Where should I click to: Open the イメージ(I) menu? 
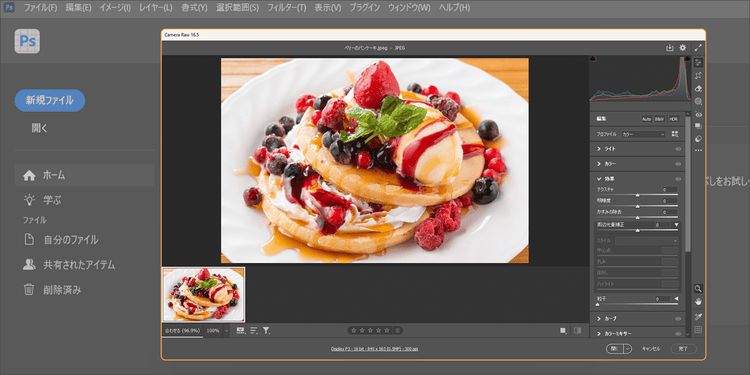(x=115, y=8)
